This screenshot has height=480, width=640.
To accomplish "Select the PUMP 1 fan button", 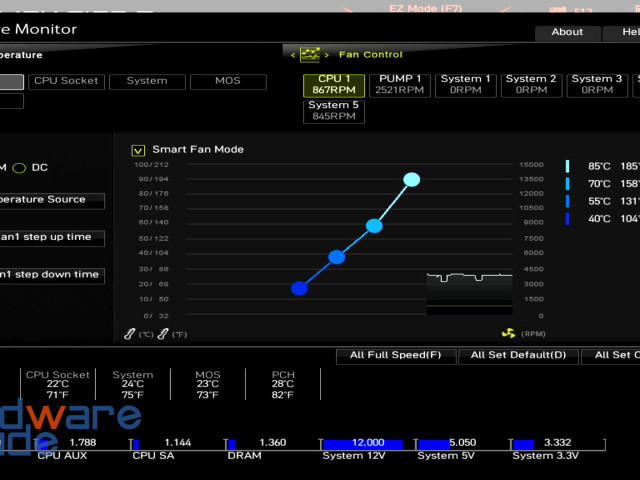I will pyautogui.click(x=399, y=85).
